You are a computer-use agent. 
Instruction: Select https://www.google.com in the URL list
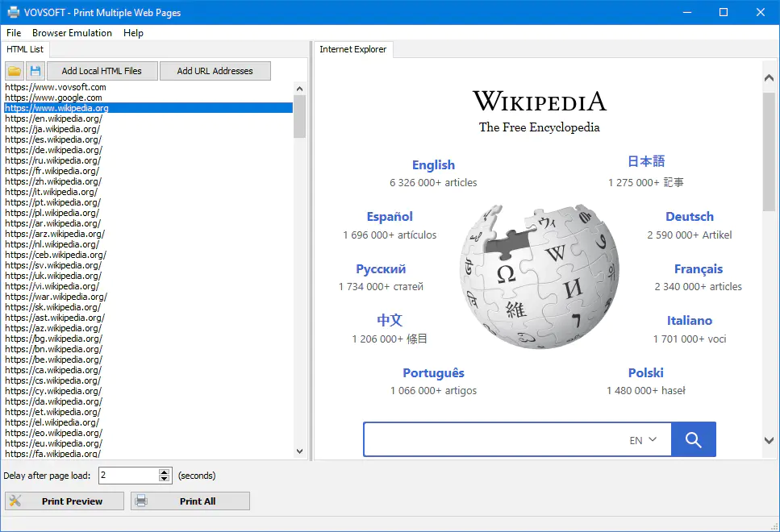(54, 97)
